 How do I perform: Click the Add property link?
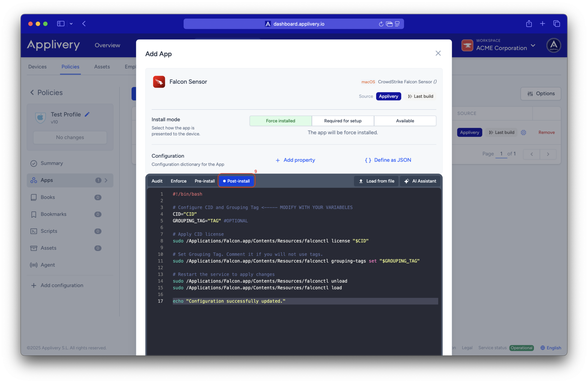pyautogui.click(x=295, y=160)
